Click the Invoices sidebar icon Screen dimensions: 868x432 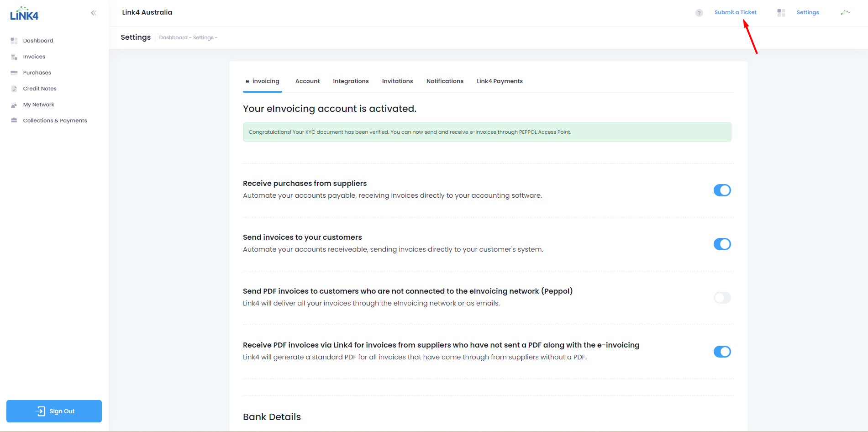pos(14,57)
